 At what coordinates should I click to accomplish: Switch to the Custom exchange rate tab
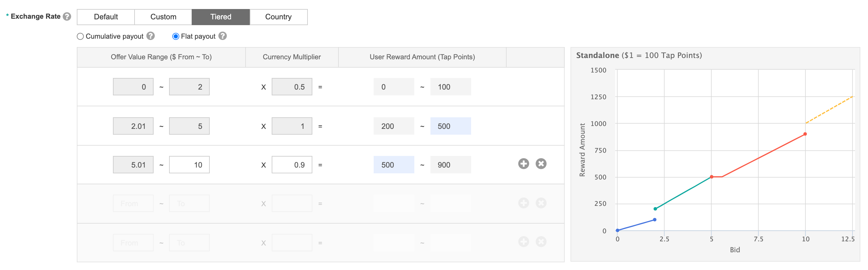pyautogui.click(x=163, y=17)
